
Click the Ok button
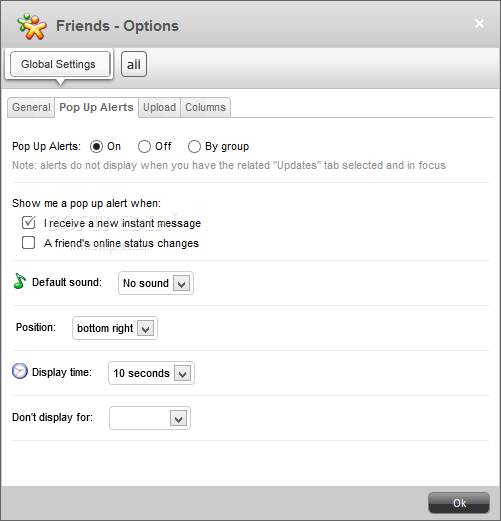coord(459,503)
